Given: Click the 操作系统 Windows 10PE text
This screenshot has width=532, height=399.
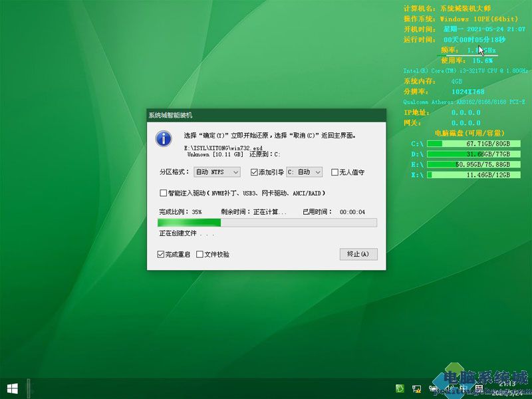Looking at the screenshot, I should point(461,19).
